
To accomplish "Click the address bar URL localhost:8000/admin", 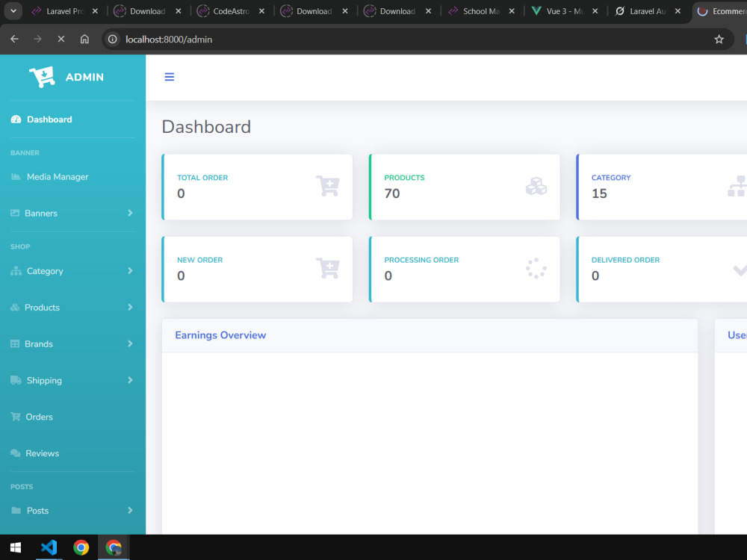I will point(169,40).
